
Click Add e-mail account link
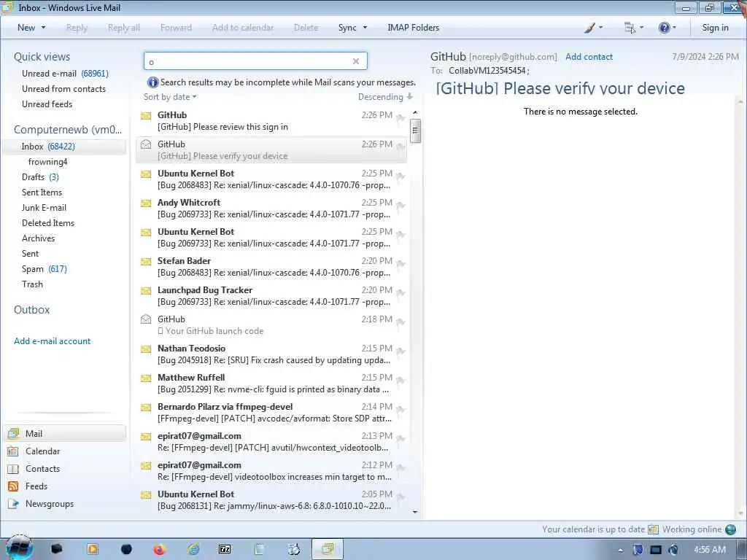click(x=52, y=341)
